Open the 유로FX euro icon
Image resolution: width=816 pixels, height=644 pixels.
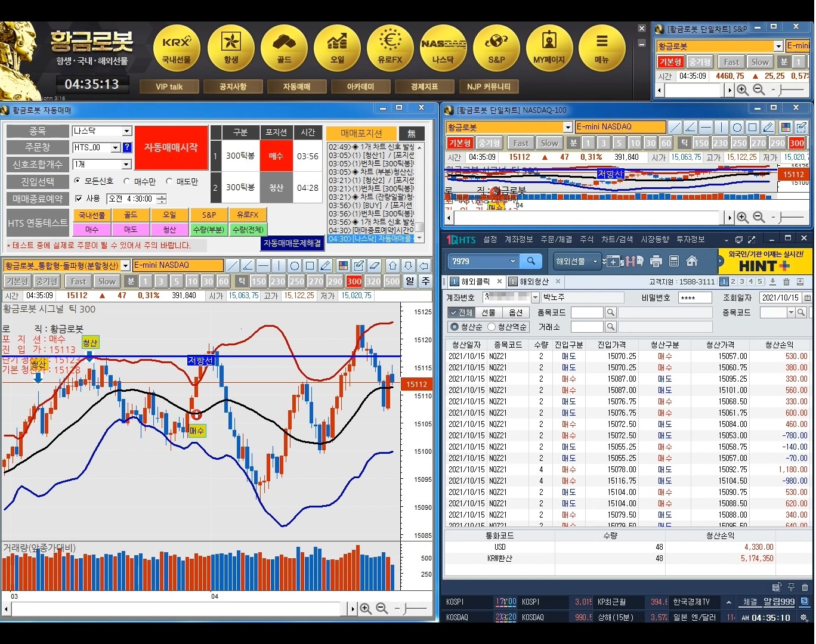(390, 49)
